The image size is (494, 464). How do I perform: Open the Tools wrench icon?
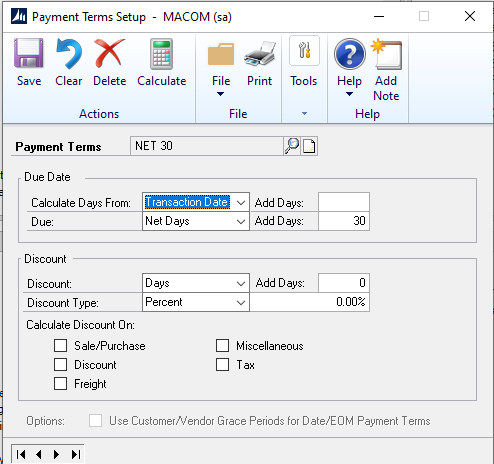point(304,50)
